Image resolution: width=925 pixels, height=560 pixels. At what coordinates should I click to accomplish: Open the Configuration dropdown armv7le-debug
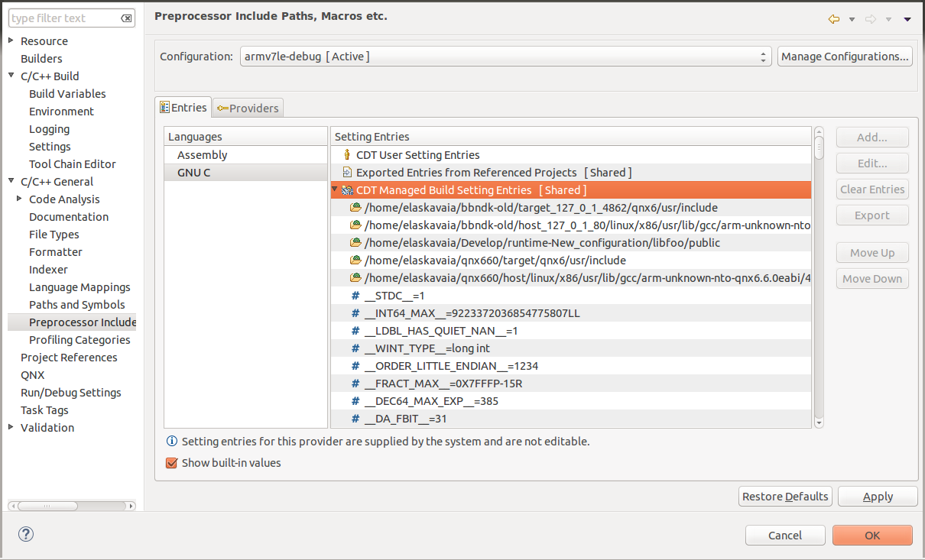[505, 57]
